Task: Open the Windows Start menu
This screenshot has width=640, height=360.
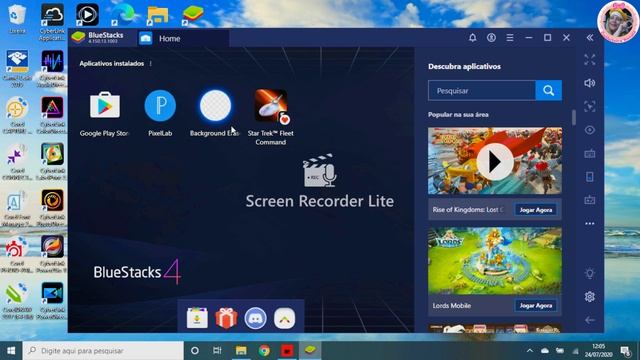Action: pos(11,351)
